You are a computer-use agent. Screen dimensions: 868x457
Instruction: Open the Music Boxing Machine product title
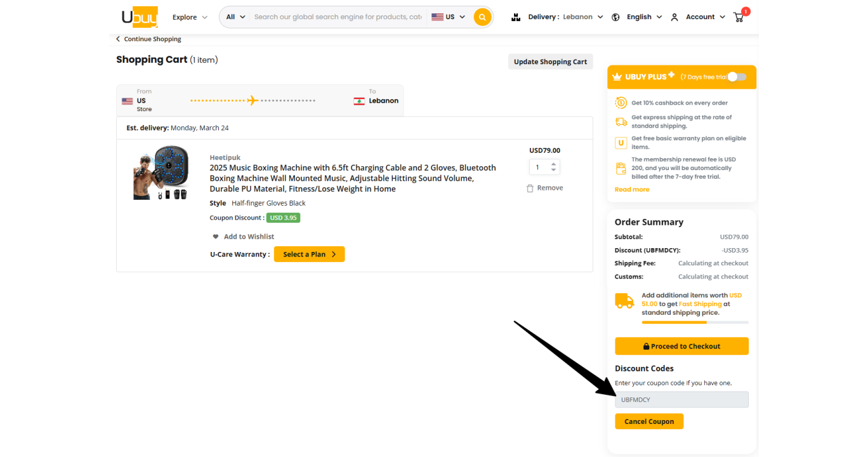[353, 178]
